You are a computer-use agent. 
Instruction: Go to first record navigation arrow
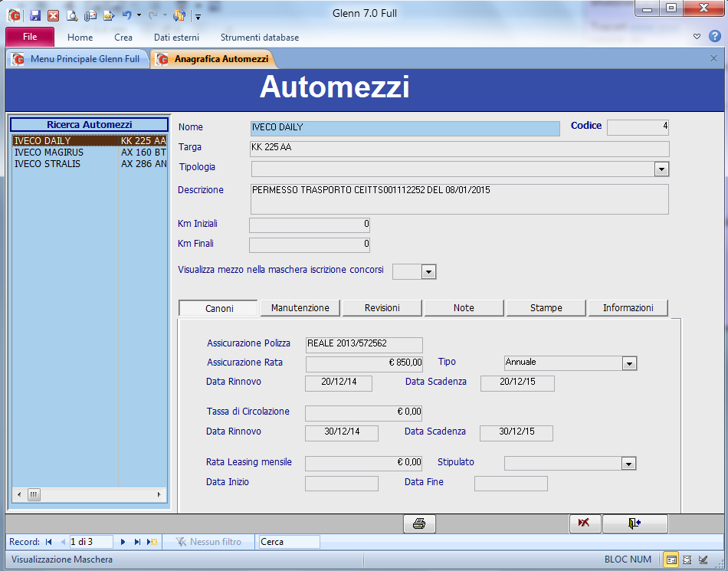49,542
